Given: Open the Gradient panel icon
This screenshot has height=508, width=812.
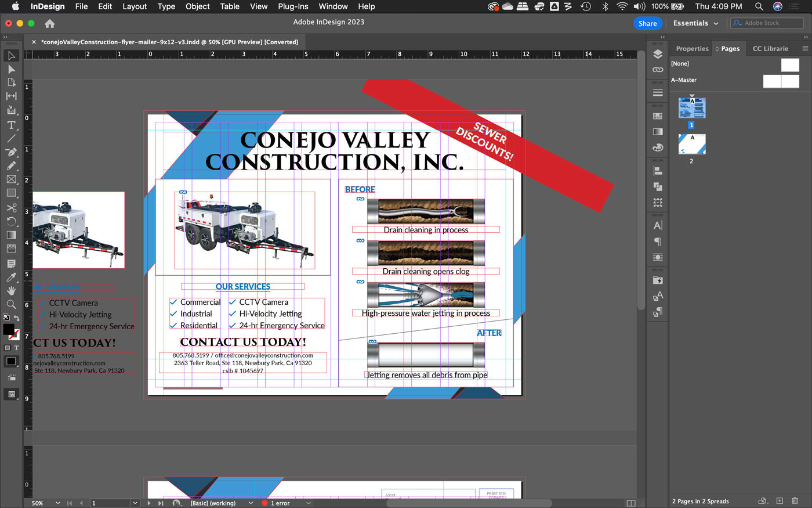Looking at the screenshot, I should (658, 132).
